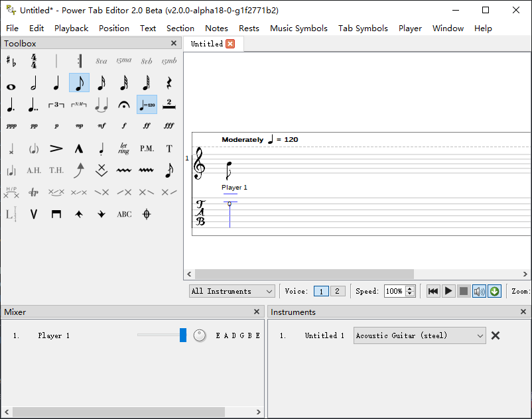
Task: Open the All Instruments filter dropdown
Action: pos(232,291)
